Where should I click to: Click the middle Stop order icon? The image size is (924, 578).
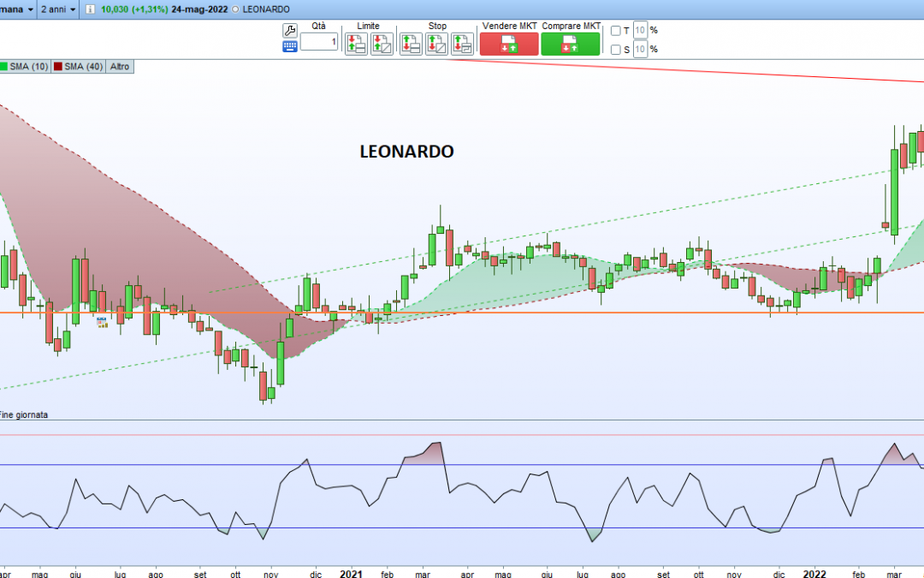point(436,45)
